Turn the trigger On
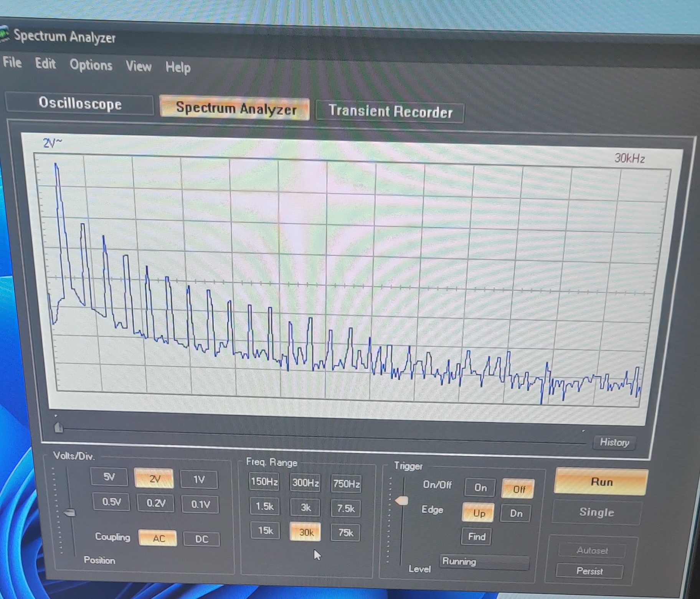Image resolution: width=700 pixels, height=599 pixels. (480, 487)
